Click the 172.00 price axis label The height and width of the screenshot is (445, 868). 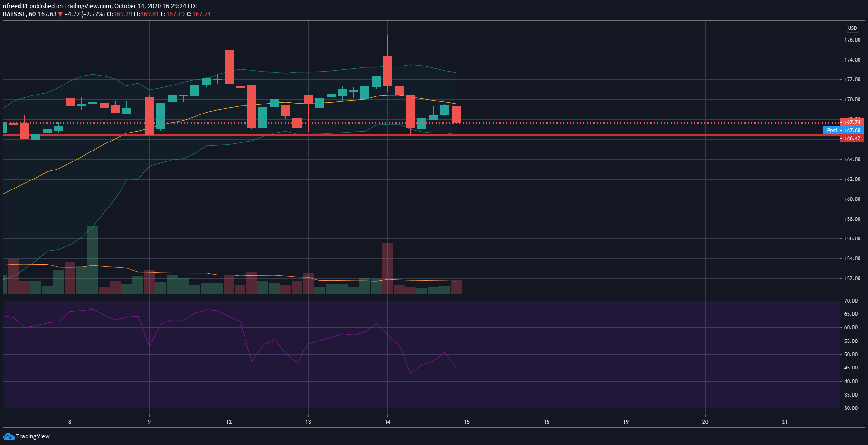point(852,79)
